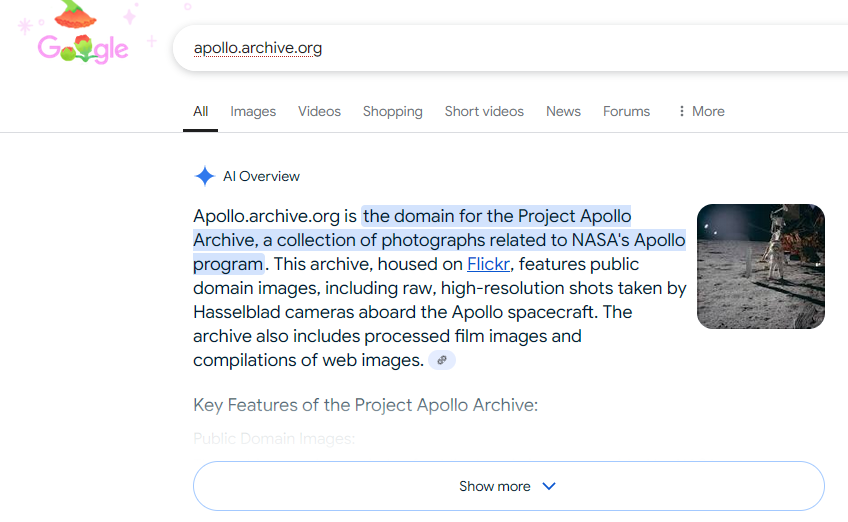Viewport: 848px width, 522px height.
Task: Open the Shopping tab
Action: click(393, 111)
